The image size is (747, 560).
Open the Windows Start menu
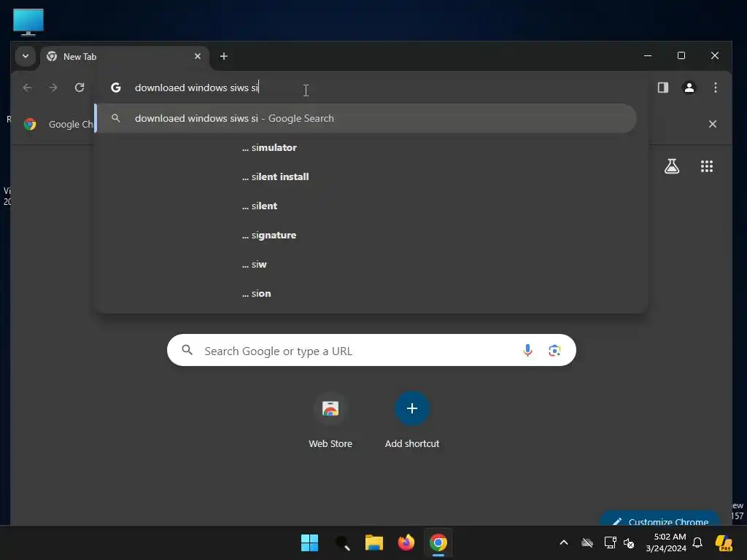[x=309, y=542]
